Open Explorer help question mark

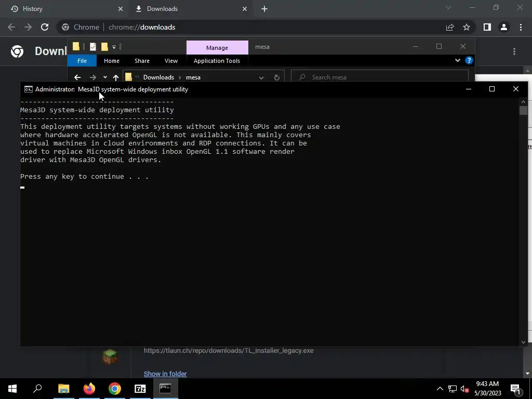click(x=469, y=60)
